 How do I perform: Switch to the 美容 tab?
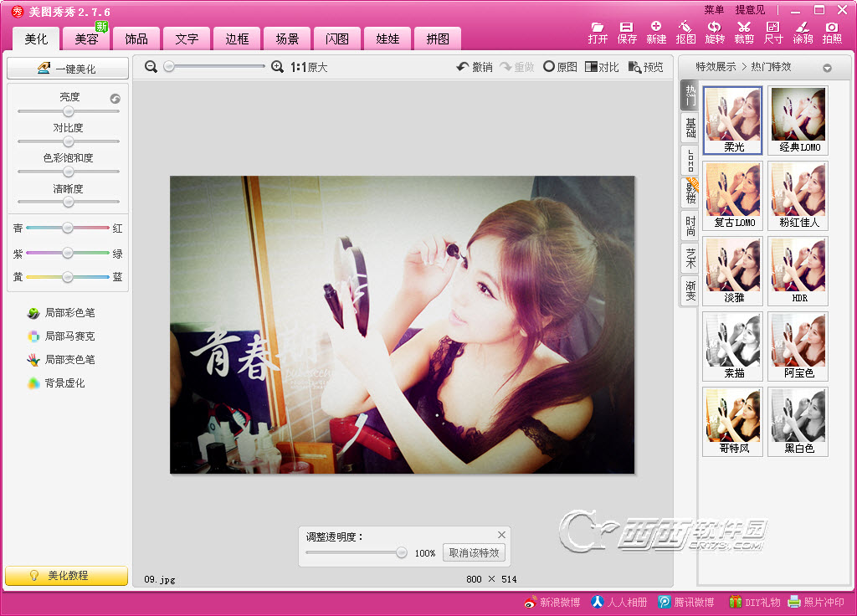(x=86, y=38)
